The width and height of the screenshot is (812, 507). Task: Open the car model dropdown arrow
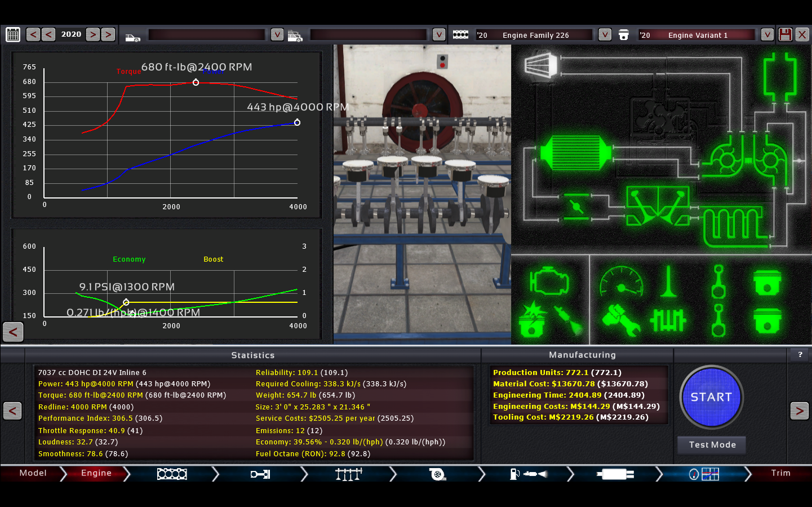pos(277,35)
